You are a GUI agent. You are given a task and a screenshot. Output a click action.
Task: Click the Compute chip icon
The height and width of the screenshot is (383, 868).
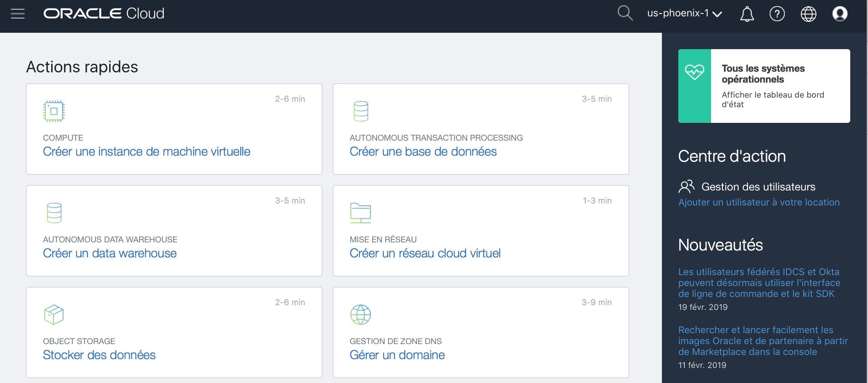point(54,111)
